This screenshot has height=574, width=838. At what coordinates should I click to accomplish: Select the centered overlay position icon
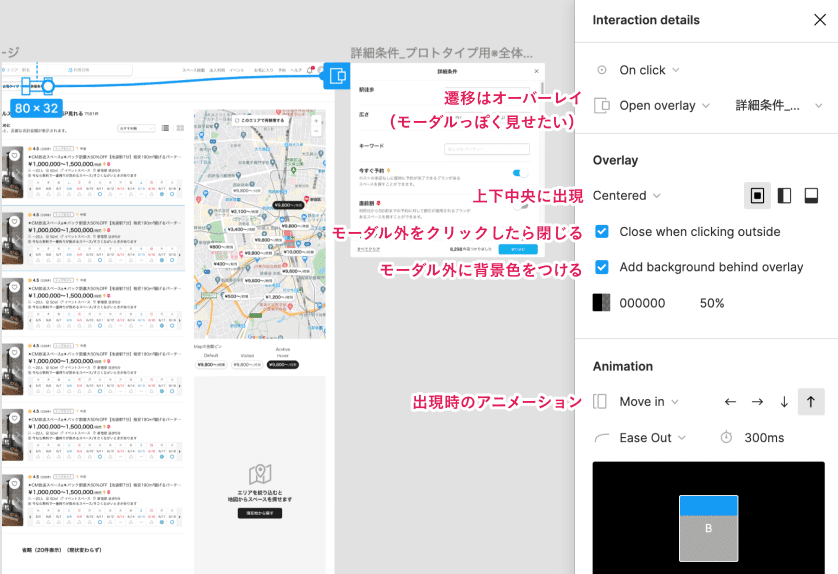tap(757, 196)
